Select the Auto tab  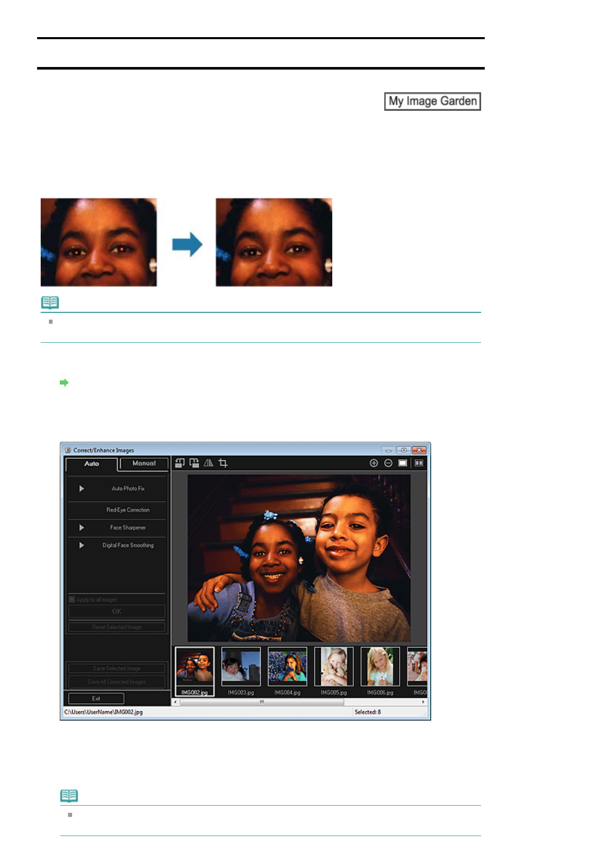92,463
